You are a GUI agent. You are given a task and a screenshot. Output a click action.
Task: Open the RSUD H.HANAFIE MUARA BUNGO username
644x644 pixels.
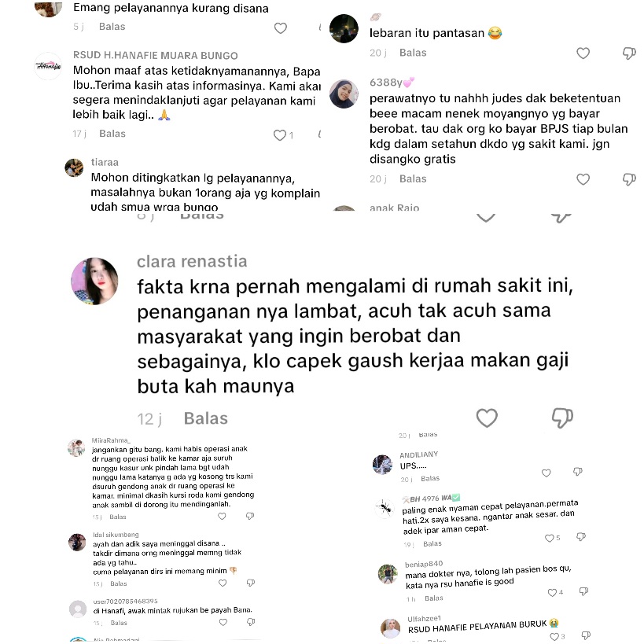155,55
